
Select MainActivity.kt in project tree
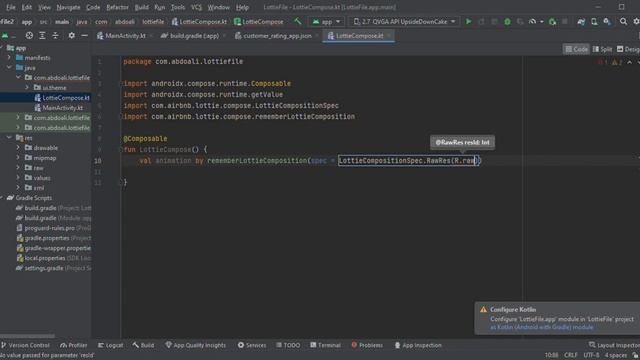[58, 108]
